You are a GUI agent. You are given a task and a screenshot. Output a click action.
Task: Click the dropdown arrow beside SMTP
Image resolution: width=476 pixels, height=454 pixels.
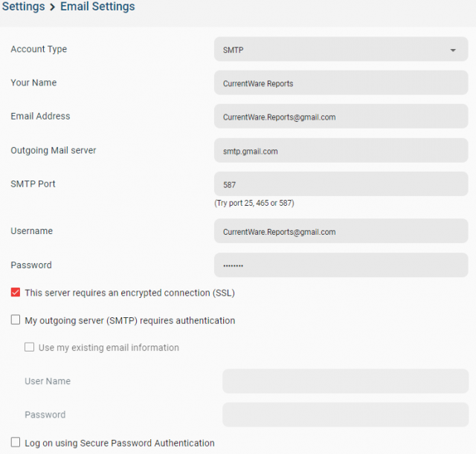(453, 50)
